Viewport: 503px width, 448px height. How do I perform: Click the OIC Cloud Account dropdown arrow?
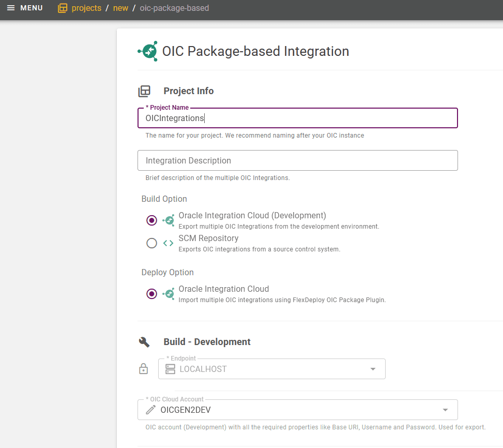coord(445,410)
